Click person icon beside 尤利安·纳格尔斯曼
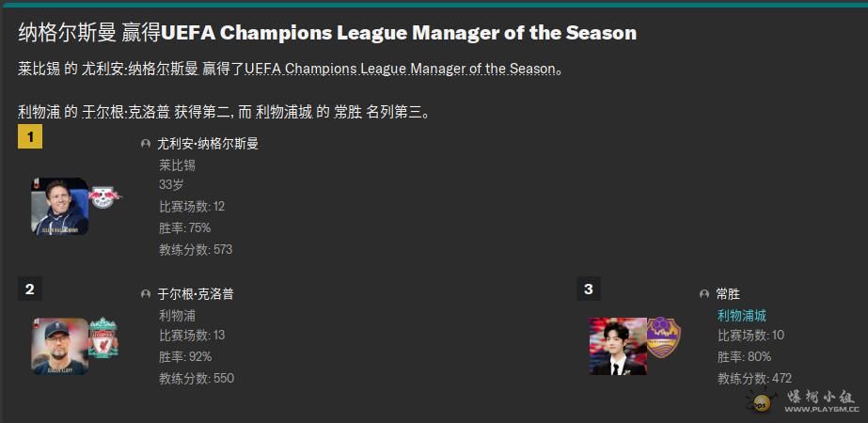 pyautogui.click(x=146, y=144)
